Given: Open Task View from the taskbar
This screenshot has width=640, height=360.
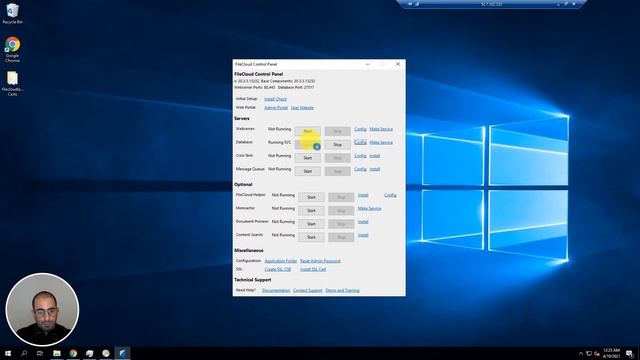Looking at the screenshot, I should point(40,353).
